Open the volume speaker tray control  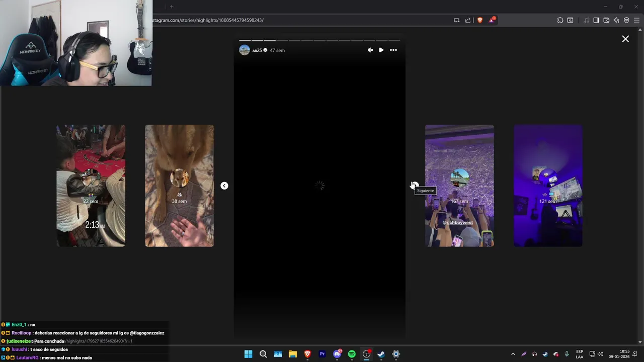coord(600,354)
